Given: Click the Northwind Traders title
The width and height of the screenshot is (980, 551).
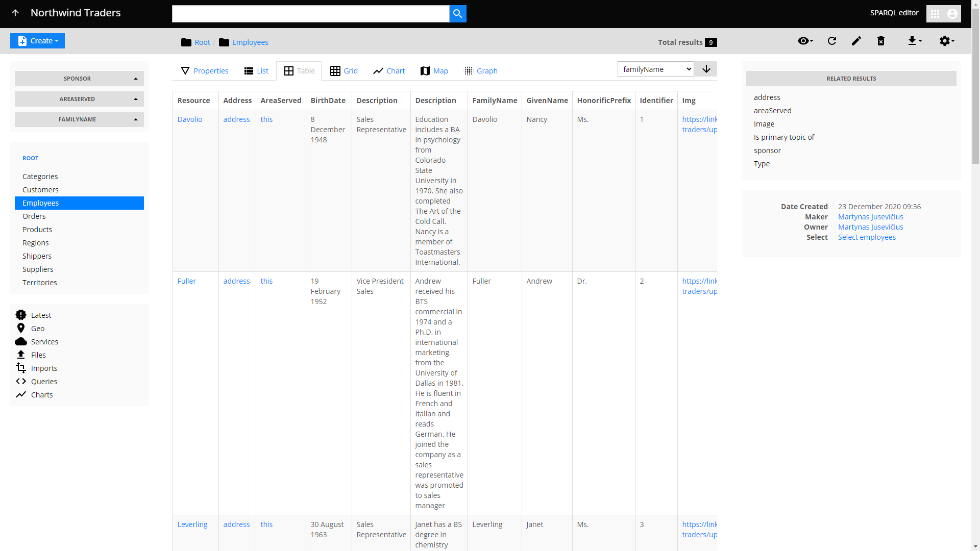Looking at the screenshot, I should pos(76,13).
